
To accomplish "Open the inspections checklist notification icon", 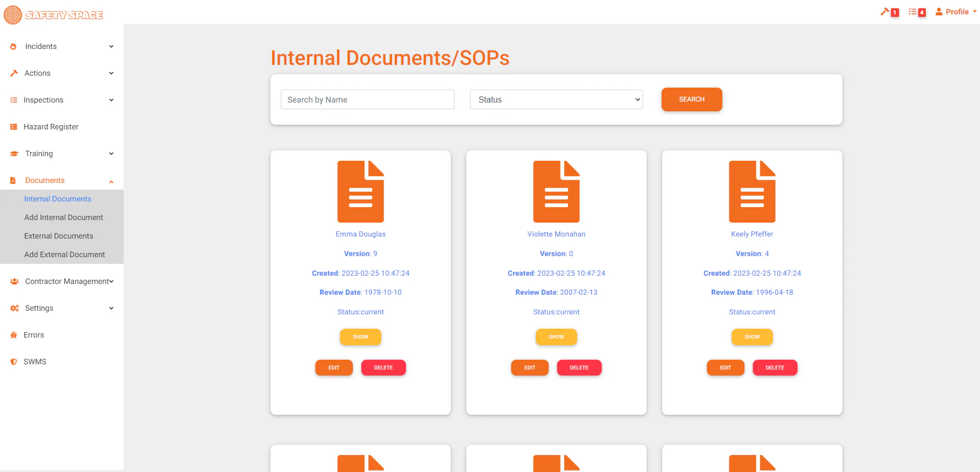I will (913, 11).
